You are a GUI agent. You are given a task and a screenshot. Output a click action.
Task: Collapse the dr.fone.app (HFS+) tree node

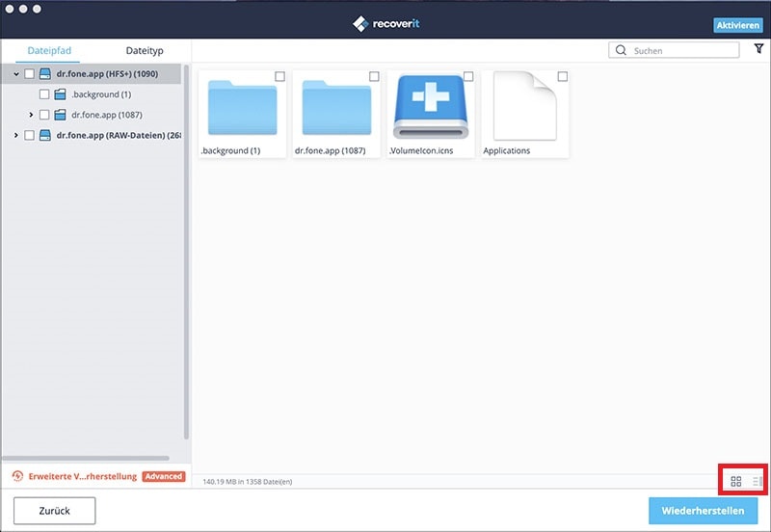(16, 74)
